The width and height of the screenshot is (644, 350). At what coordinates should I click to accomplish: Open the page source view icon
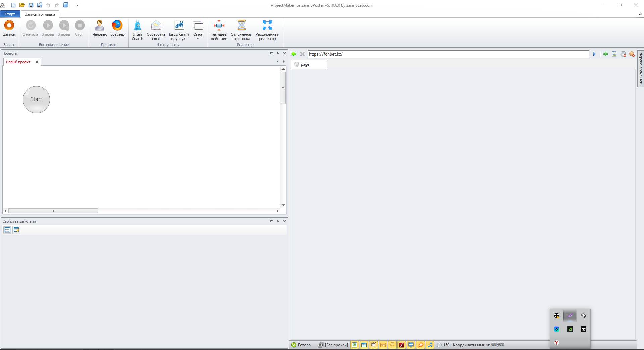614,54
